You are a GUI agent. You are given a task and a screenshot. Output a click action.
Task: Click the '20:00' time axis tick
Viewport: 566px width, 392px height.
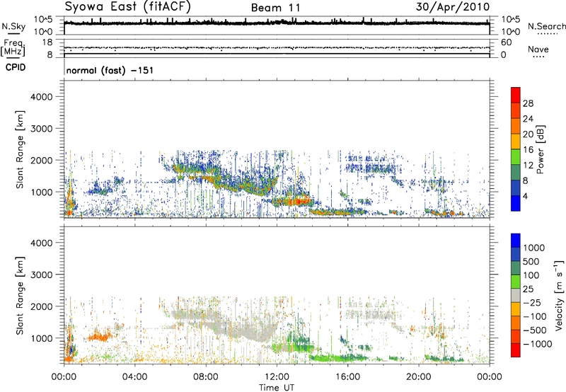coord(419,377)
